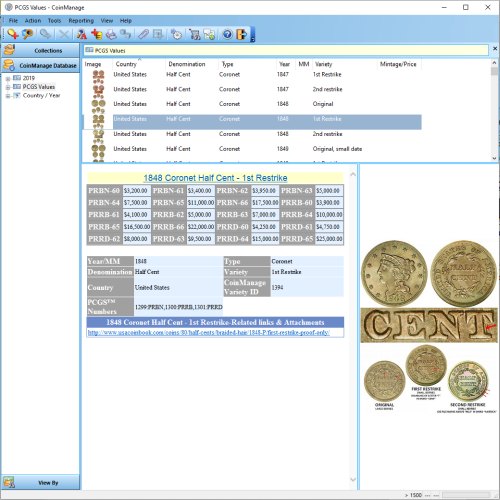The height and width of the screenshot is (500, 500).
Task: Open the Help menu
Action: tap(126, 21)
